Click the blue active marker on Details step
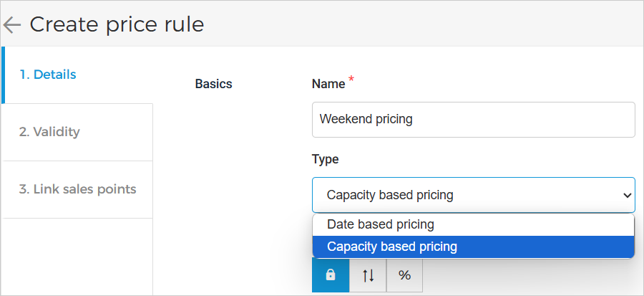This screenshot has height=296, width=644. click(3, 75)
